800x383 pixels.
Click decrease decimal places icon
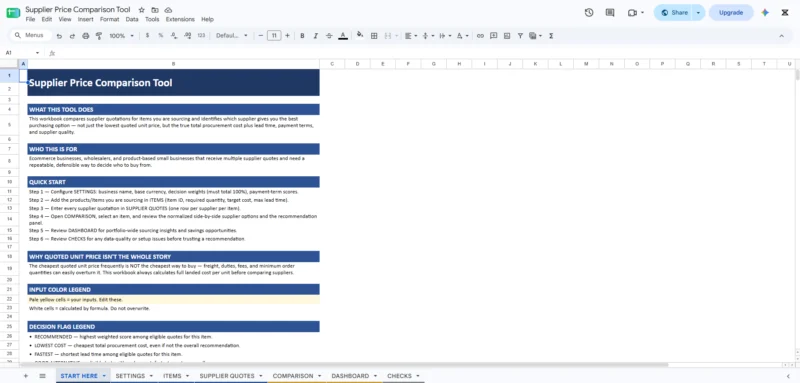(174, 36)
